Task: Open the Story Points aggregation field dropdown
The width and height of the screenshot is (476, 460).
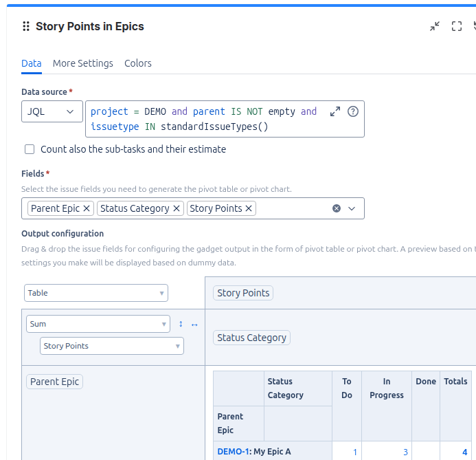Action: 112,346
